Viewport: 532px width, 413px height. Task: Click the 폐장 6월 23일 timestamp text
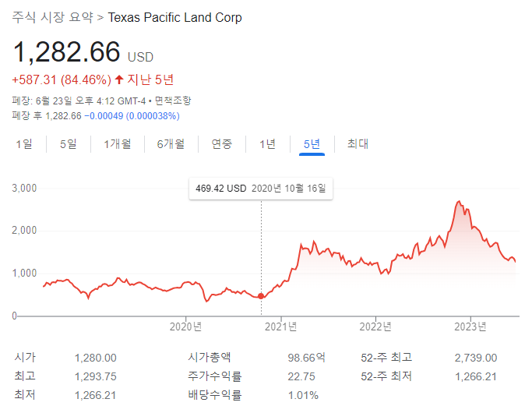click(79, 101)
